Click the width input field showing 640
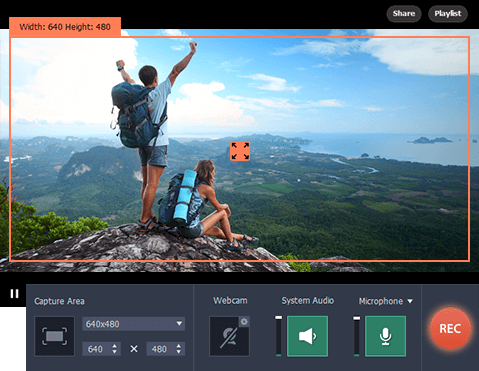The image size is (479, 371). tap(101, 349)
